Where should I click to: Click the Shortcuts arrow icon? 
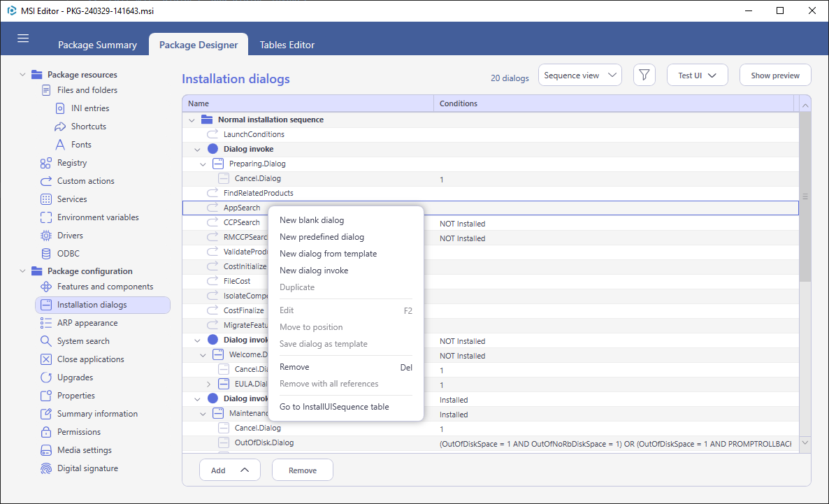pyautogui.click(x=60, y=127)
